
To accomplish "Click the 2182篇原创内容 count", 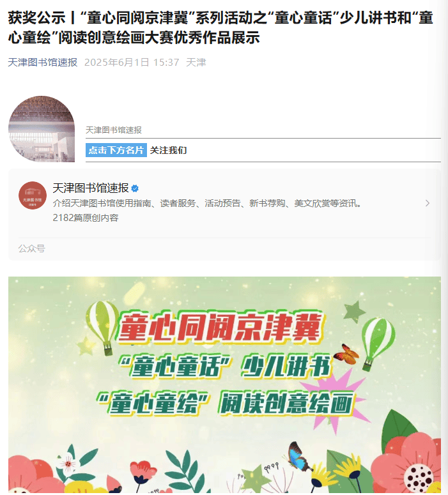I will [85, 218].
